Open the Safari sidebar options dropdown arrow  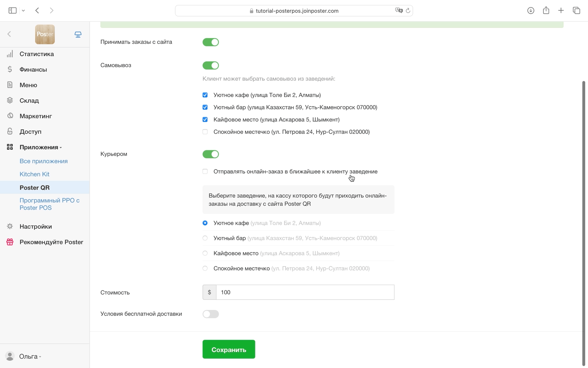(23, 11)
